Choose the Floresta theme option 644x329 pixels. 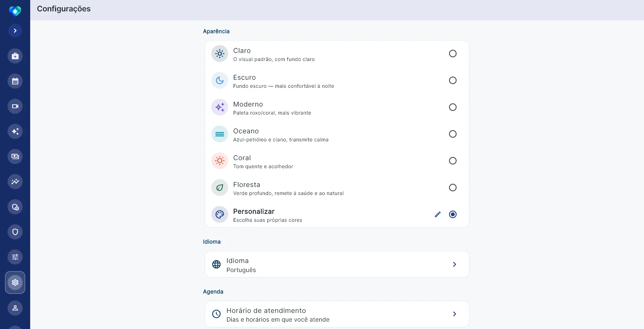(337, 188)
